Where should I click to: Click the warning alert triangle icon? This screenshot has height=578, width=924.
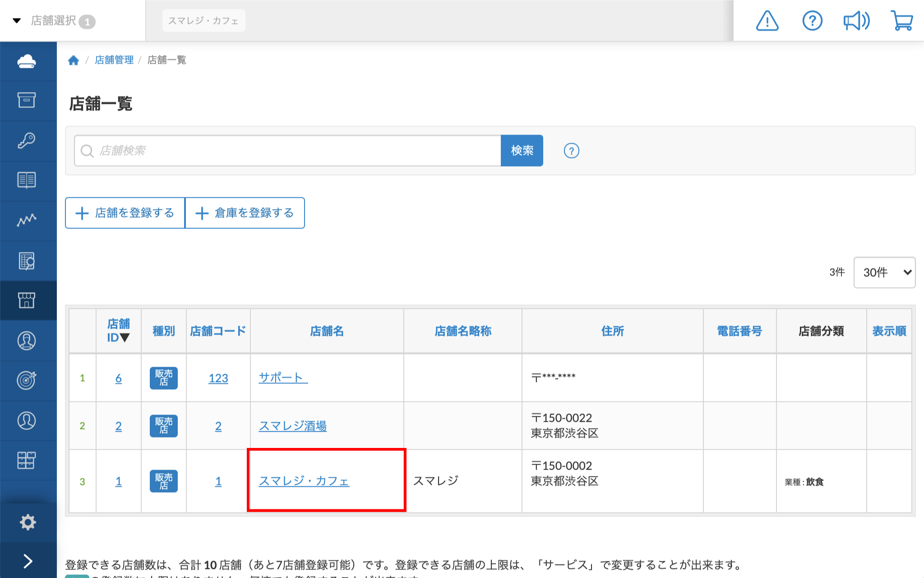coord(767,21)
